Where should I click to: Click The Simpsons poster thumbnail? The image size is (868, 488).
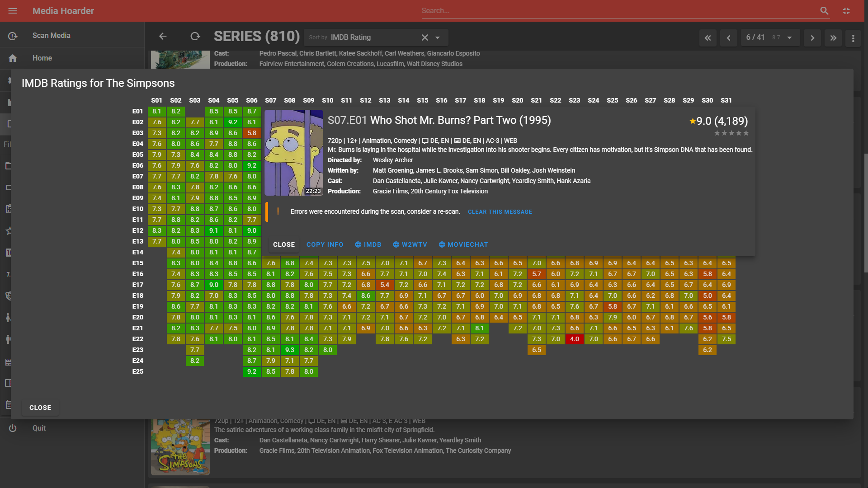[x=180, y=447]
